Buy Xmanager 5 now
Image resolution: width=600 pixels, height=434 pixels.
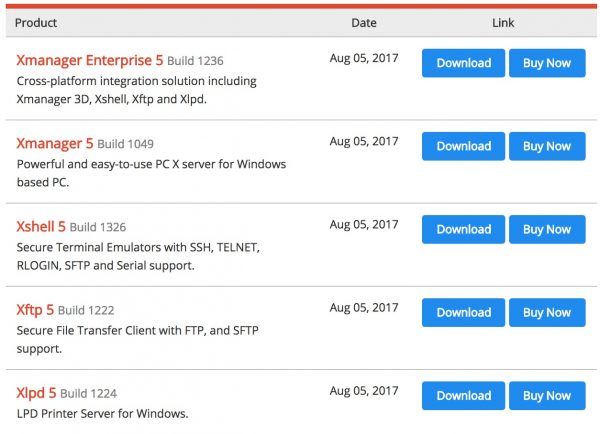click(x=547, y=146)
